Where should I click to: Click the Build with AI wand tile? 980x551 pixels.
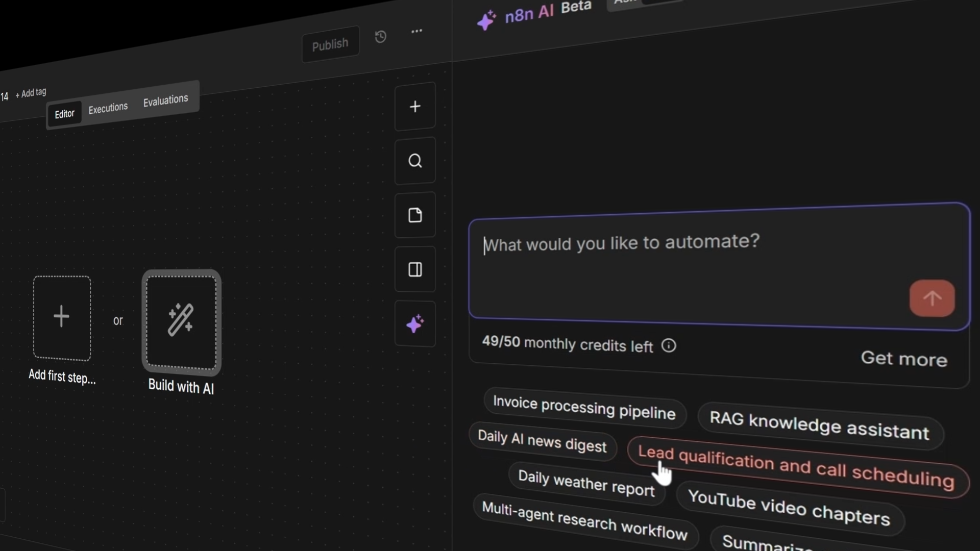[x=181, y=321]
